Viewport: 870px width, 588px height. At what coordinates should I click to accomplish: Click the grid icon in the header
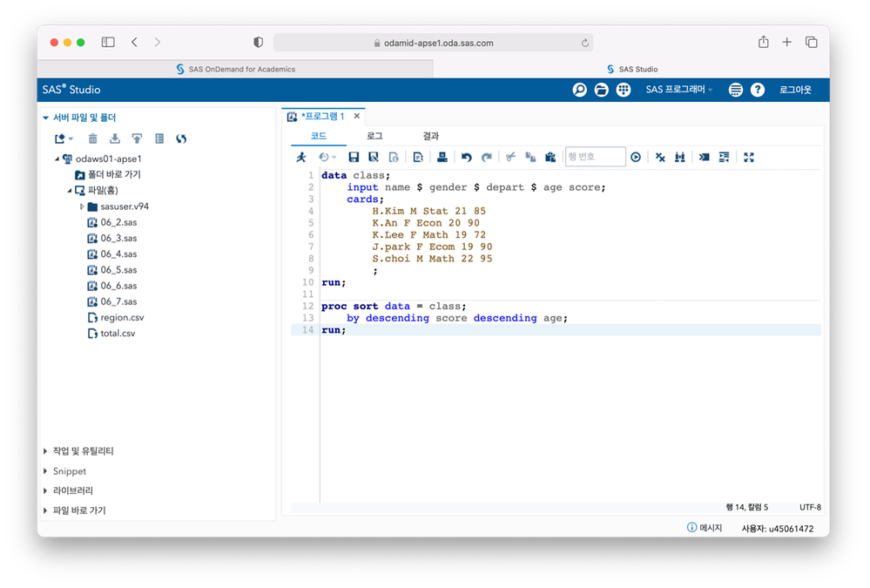tap(624, 90)
